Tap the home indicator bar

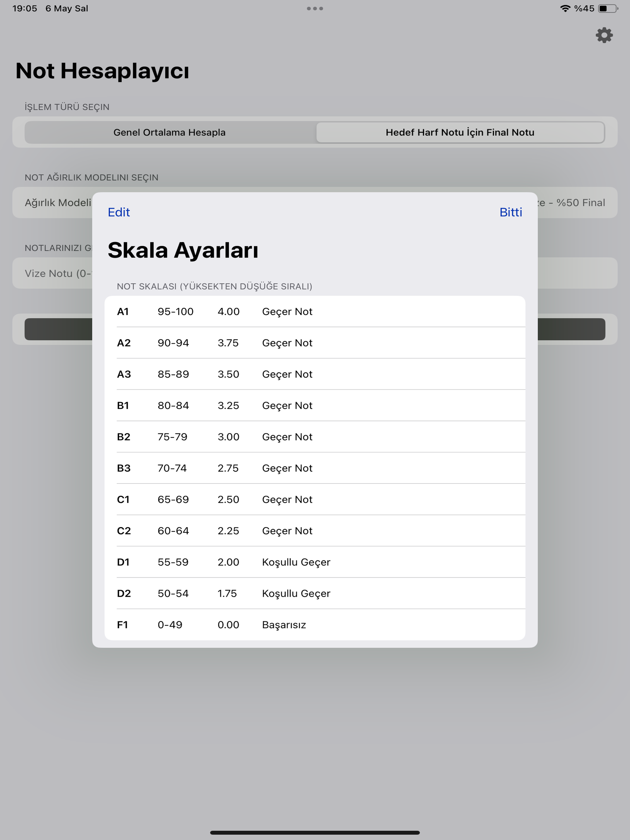315,832
